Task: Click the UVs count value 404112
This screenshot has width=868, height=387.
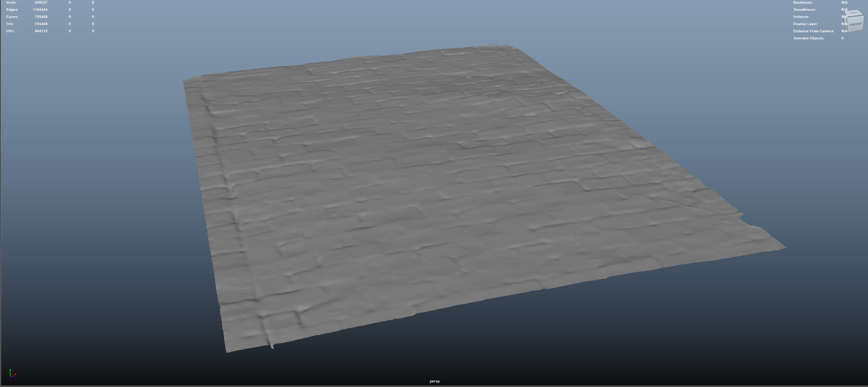Action: (x=41, y=31)
